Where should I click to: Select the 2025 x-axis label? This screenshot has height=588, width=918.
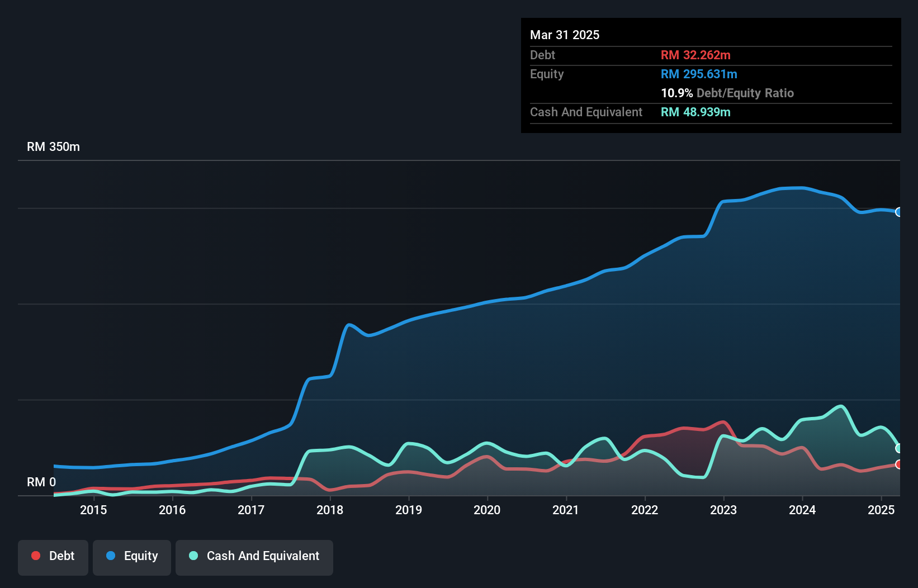(x=881, y=510)
